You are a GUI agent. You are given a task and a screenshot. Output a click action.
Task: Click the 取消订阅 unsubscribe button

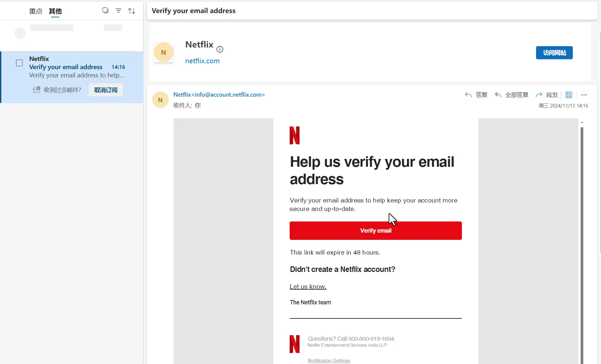106,90
